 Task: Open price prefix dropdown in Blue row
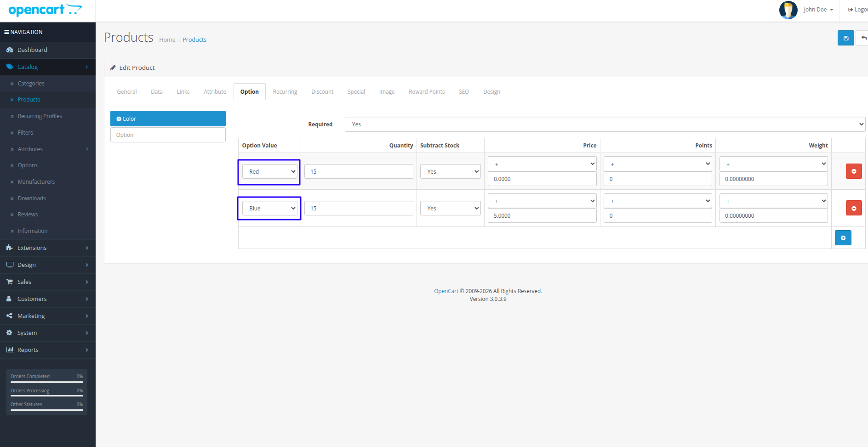pyautogui.click(x=542, y=201)
